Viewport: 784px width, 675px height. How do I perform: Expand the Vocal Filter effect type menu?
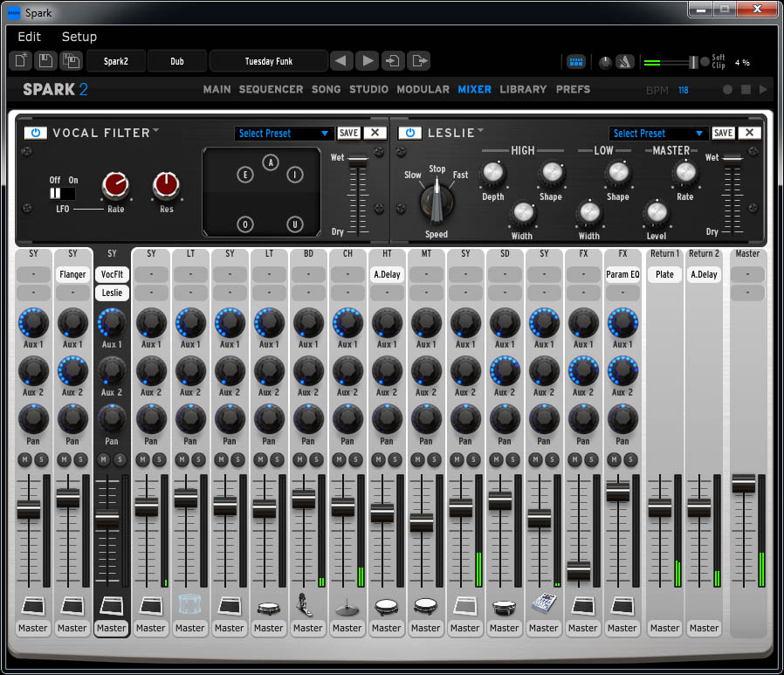[x=156, y=131]
